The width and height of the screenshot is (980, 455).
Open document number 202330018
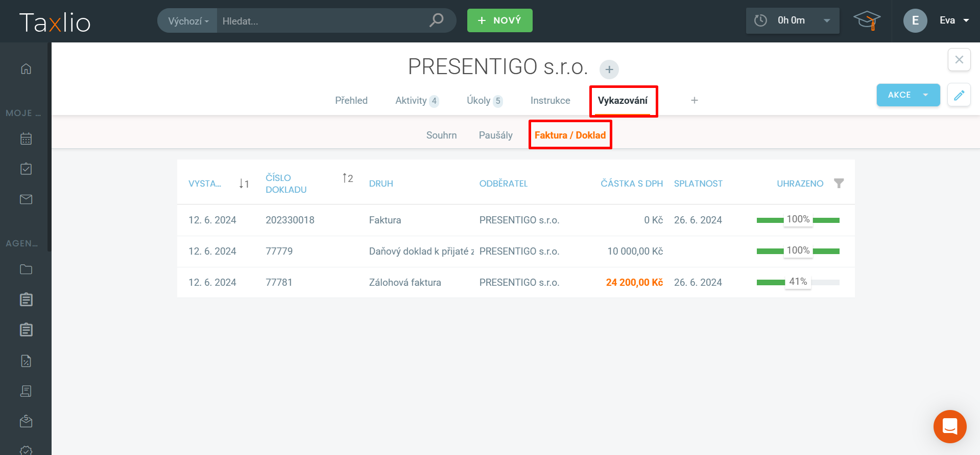(290, 220)
